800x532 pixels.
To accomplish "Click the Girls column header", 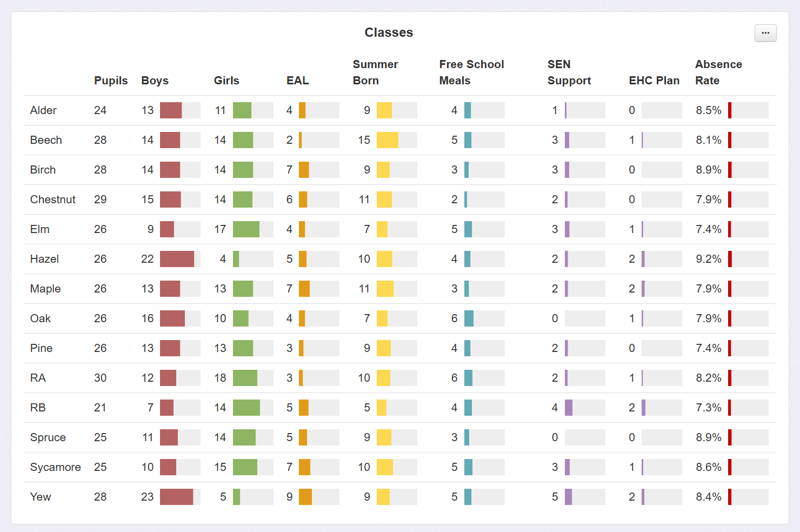I will [x=226, y=81].
